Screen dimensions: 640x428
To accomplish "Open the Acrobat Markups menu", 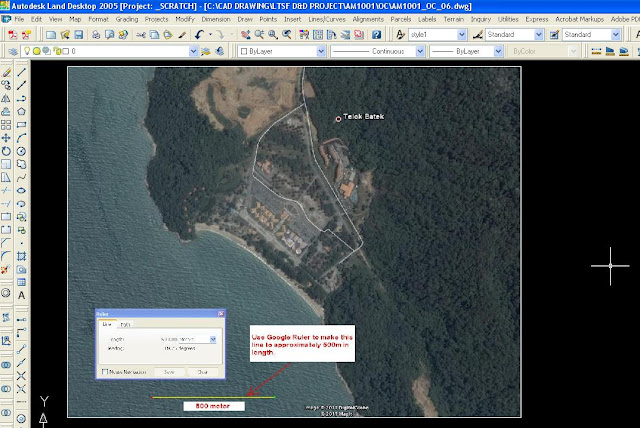I will 580,19.
